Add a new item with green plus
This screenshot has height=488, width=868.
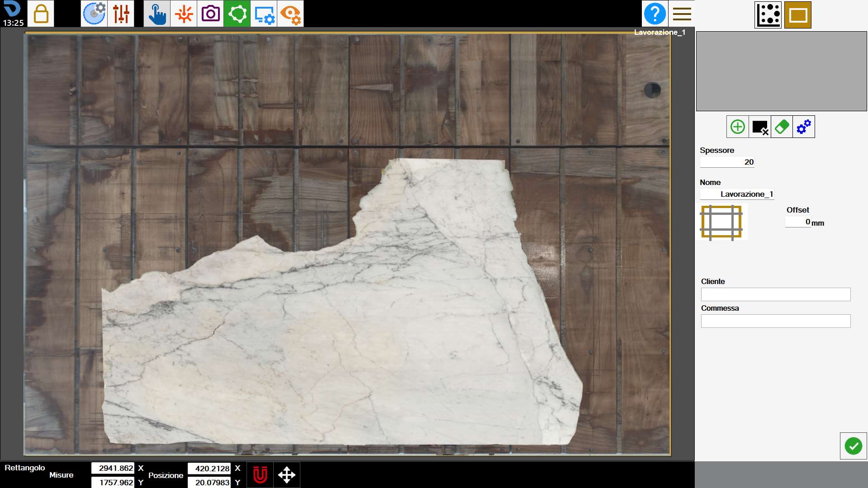pos(738,127)
